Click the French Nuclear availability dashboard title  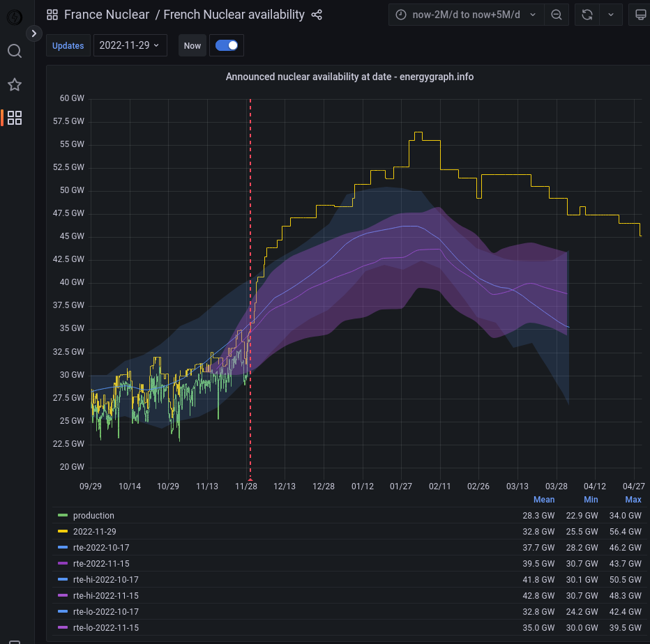tap(234, 15)
